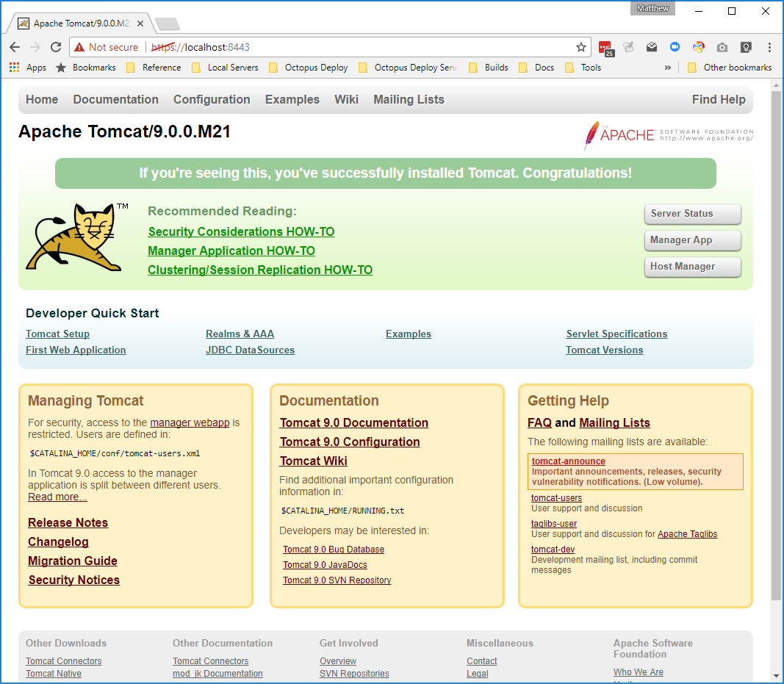This screenshot has width=784, height=684.
Task: Open the extension showing 25 notifications
Action: click(x=605, y=48)
